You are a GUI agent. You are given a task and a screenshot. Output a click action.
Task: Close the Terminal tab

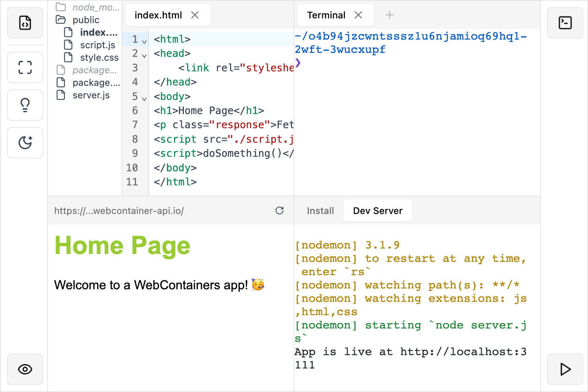point(358,15)
